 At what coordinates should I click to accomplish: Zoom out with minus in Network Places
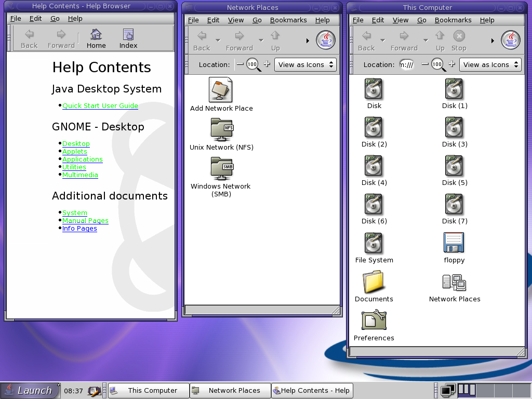(x=240, y=64)
